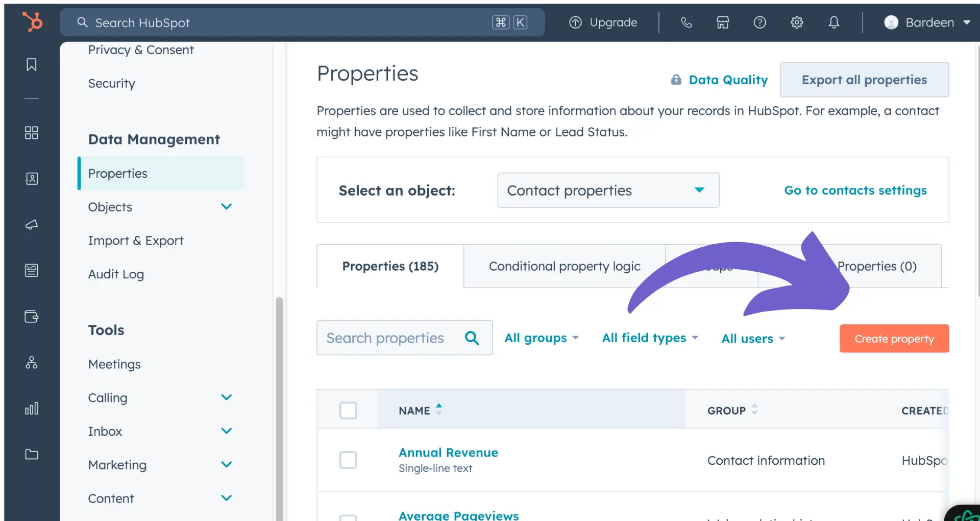Sort by NAME column arrows
The image size is (980, 521).
(439, 409)
